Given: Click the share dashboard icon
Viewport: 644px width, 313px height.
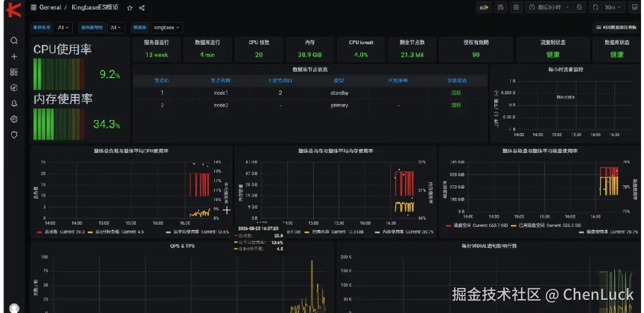Looking at the screenshot, I should coord(141,8).
